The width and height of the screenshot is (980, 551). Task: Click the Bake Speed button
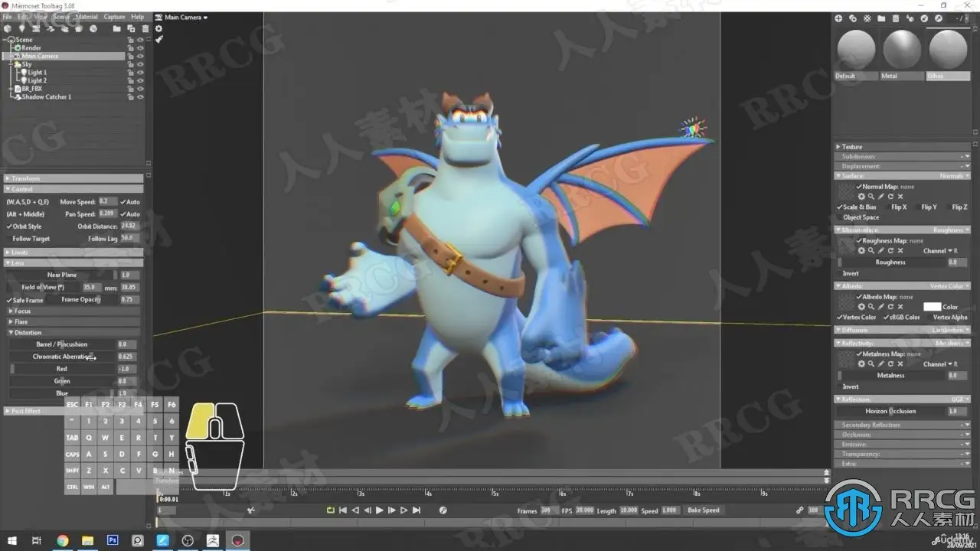click(704, 510)
